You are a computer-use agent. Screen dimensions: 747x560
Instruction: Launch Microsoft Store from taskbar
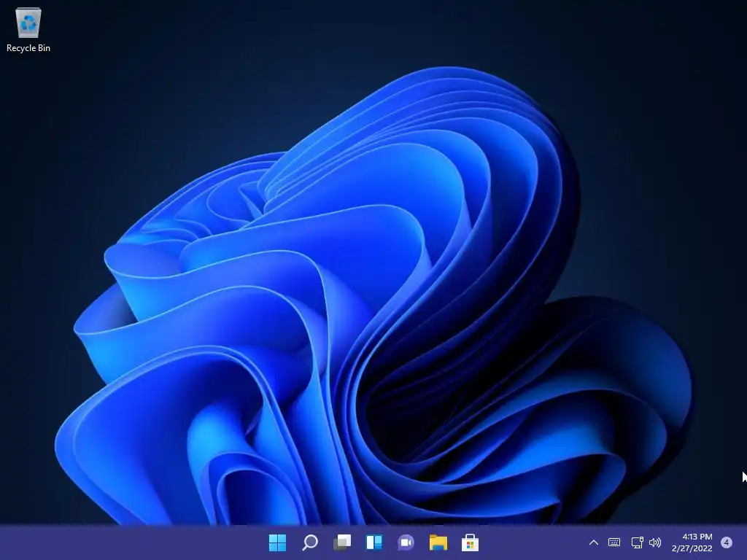(x=470, y=542)
